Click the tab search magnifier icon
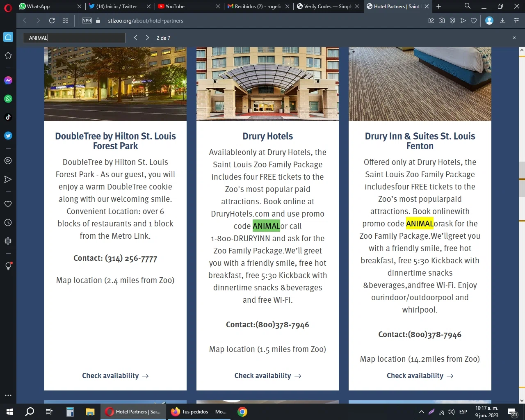This screenshot has width=525, height=420. point(467,6)
